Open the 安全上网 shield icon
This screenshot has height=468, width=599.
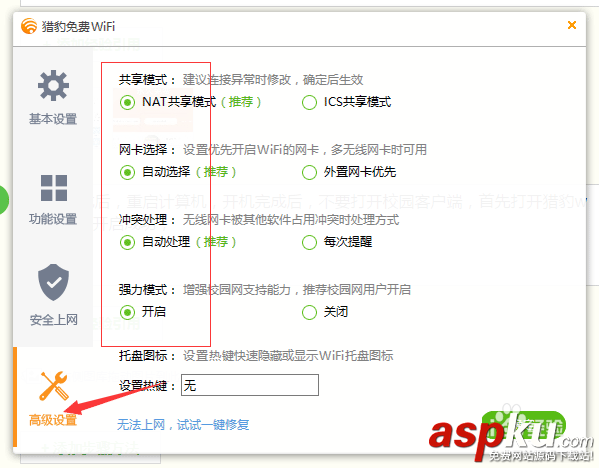(x=53, y=282)
